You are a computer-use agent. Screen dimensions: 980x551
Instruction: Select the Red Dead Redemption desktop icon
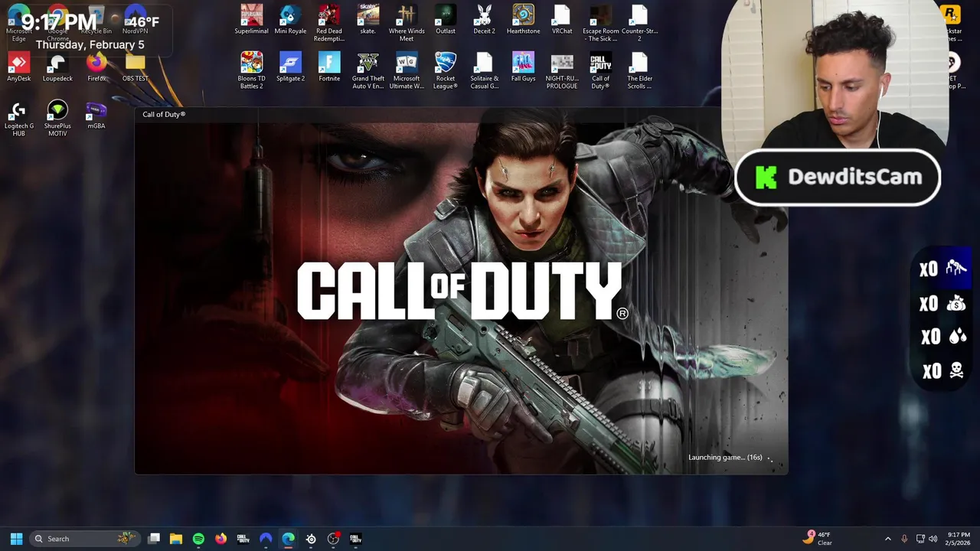(x=329, y=23)
